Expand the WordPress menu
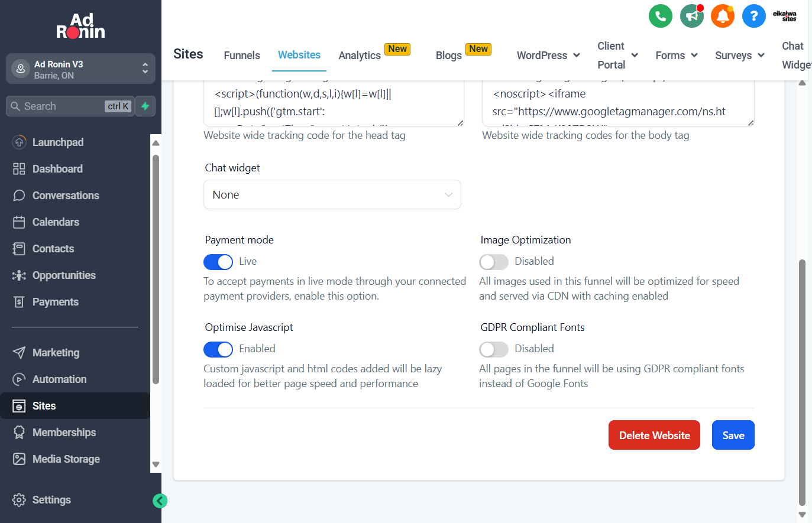Image resolution: width=812 pixels, height=523 pixels. 548,56
